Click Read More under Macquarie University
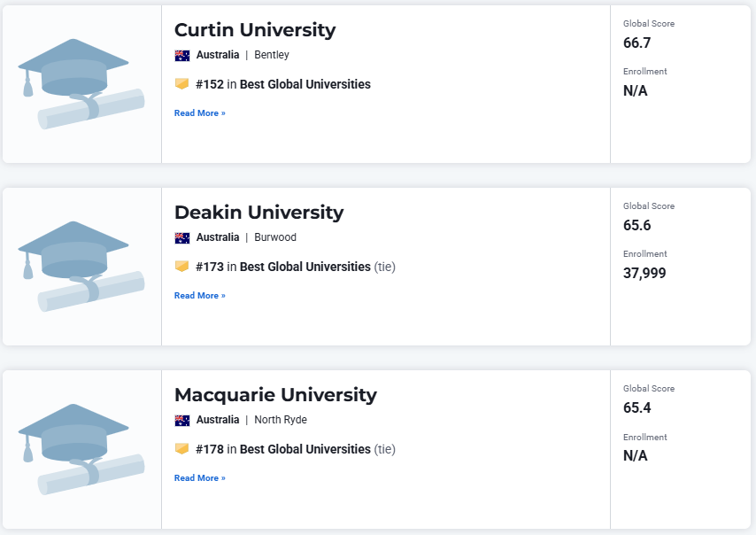 (x=199, y=478)
